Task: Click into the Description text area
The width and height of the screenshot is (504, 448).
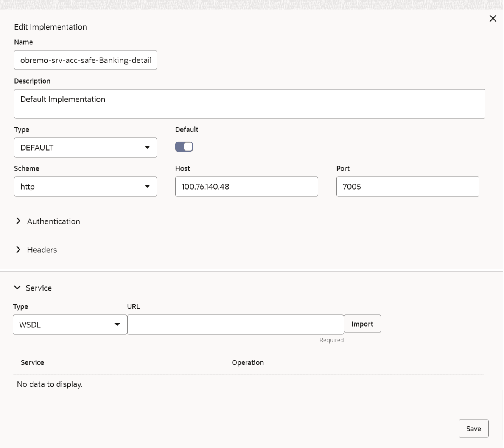Action: 250,104
